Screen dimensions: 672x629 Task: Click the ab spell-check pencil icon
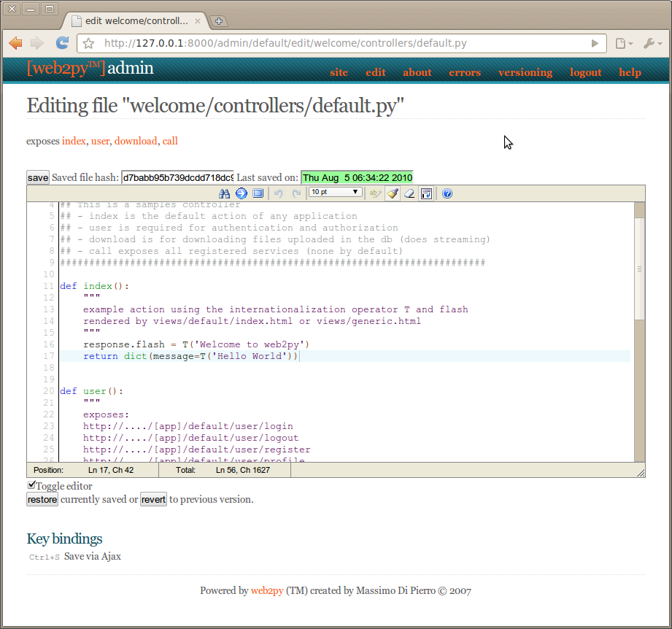pyautogui.click(x=375, y=193)
